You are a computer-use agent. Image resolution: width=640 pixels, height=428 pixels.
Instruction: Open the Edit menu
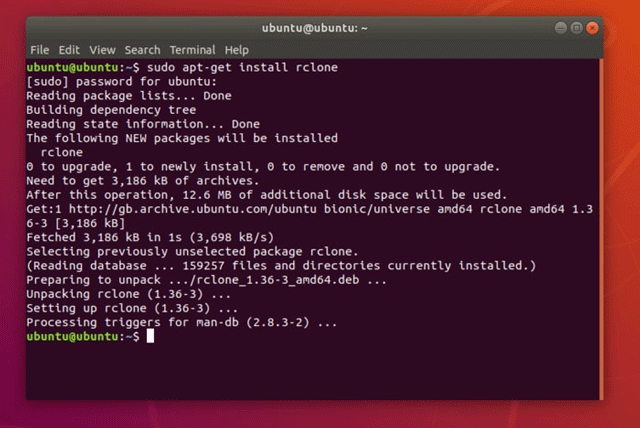click(x=69, y=49)
